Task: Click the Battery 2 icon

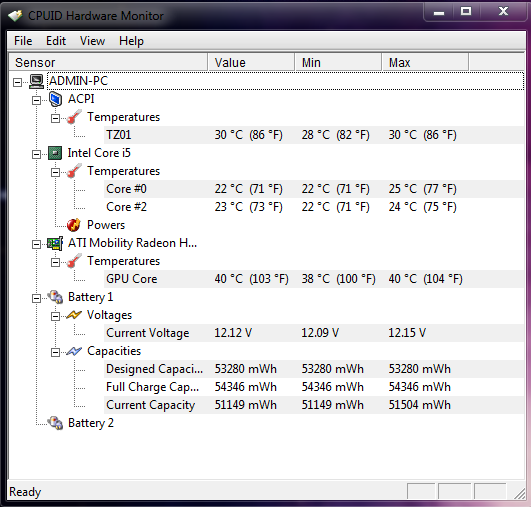Action: [55, 423]
